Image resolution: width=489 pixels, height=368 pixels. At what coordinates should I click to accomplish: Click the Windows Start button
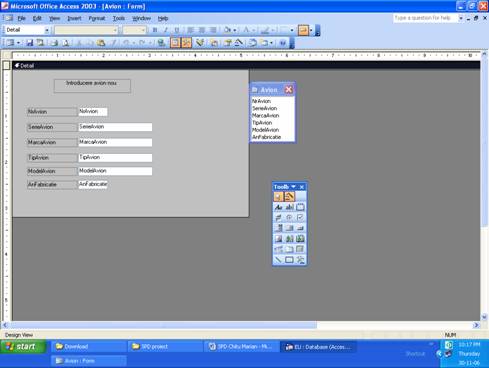click(23, 347)
